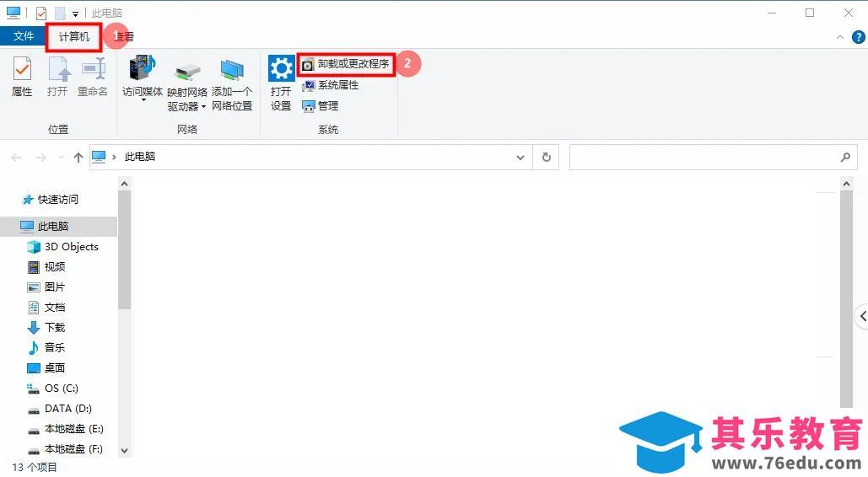Click navigation pane scroll up arrow
The height and width of the screenshot is (477, 868).
pos(125,184)
